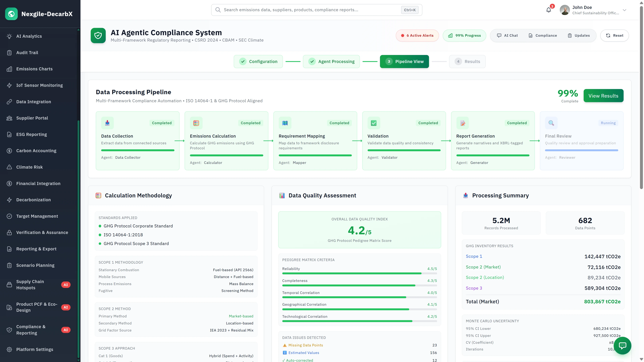Select IoT Sensor Monitoring in sidebar
The image size is (644, 362).
click(x=39, y=85)
